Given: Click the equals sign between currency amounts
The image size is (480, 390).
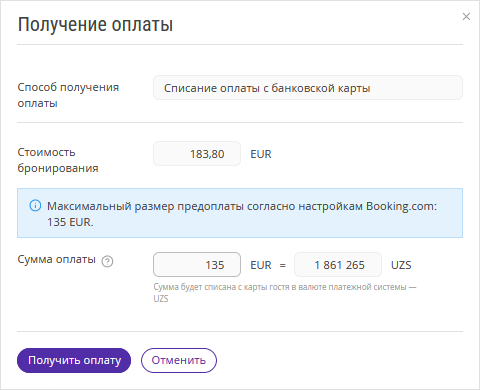Looking at the screenshot, I should pos(283,265).
